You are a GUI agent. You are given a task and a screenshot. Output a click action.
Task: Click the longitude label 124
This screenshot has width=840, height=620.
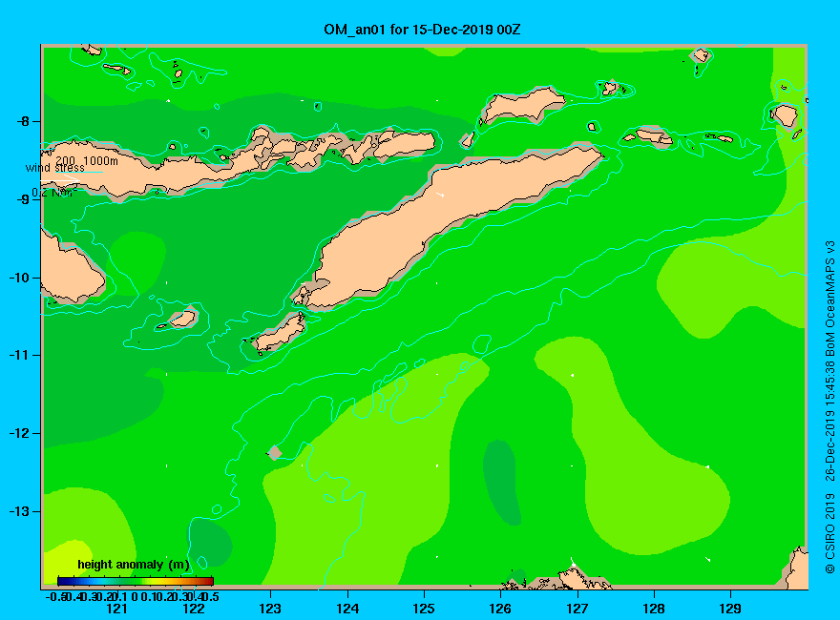347,609
